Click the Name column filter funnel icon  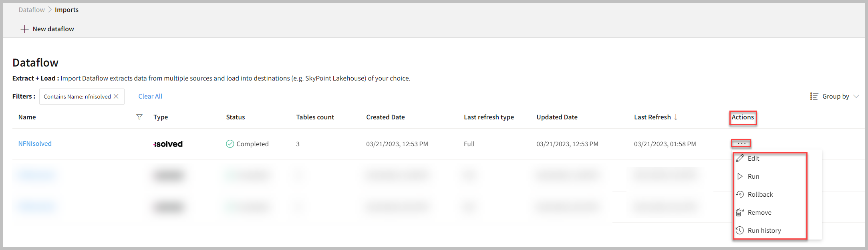pyautogui.click(x=139, y=117)
